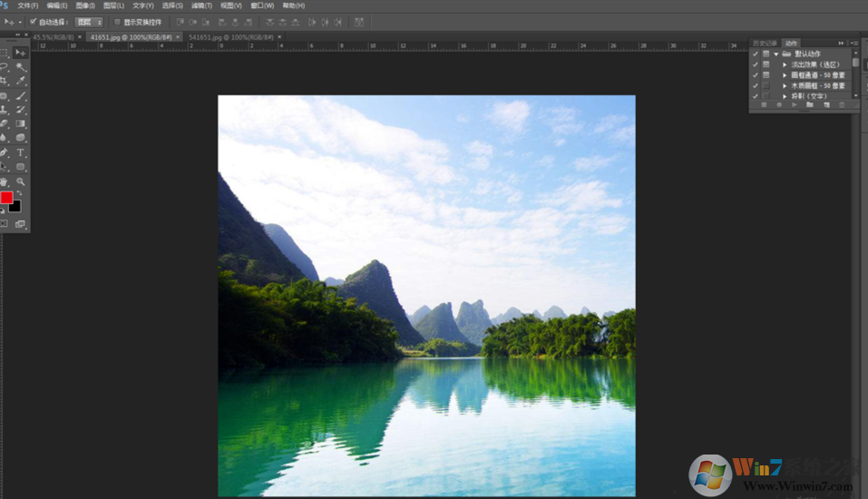868x499 pixels.
Task: Toggle checkmark for 木质画框 - 50 像素 action
Action: (x=756, y=86)
